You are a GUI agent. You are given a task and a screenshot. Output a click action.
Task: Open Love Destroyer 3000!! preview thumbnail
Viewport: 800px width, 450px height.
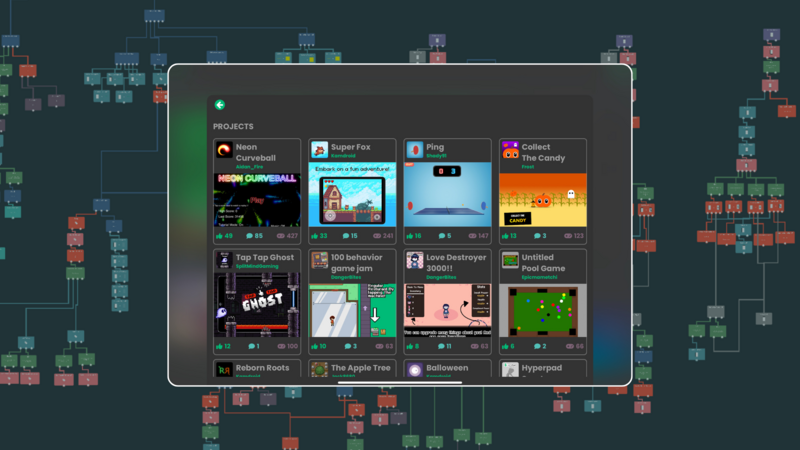click(447, 310)
